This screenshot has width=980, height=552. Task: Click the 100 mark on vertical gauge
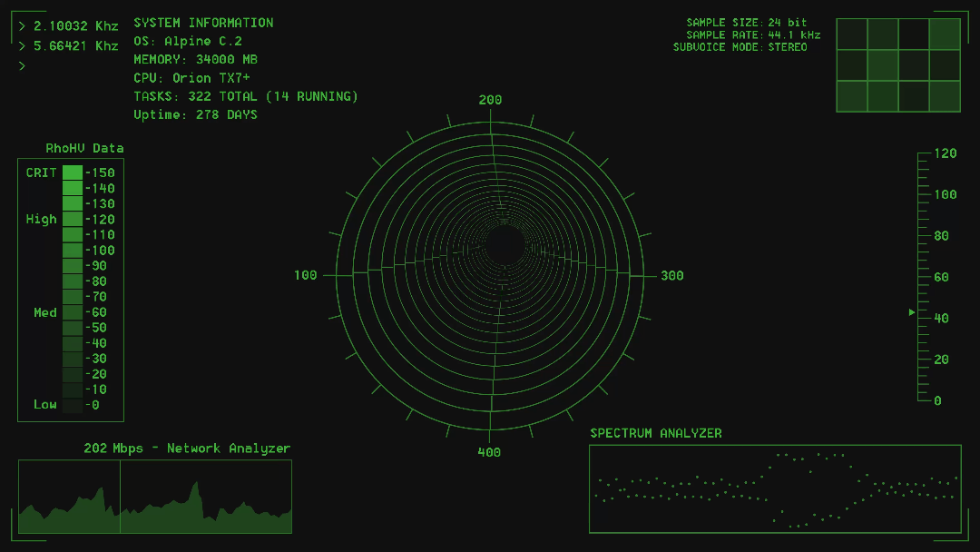[946, 195]
